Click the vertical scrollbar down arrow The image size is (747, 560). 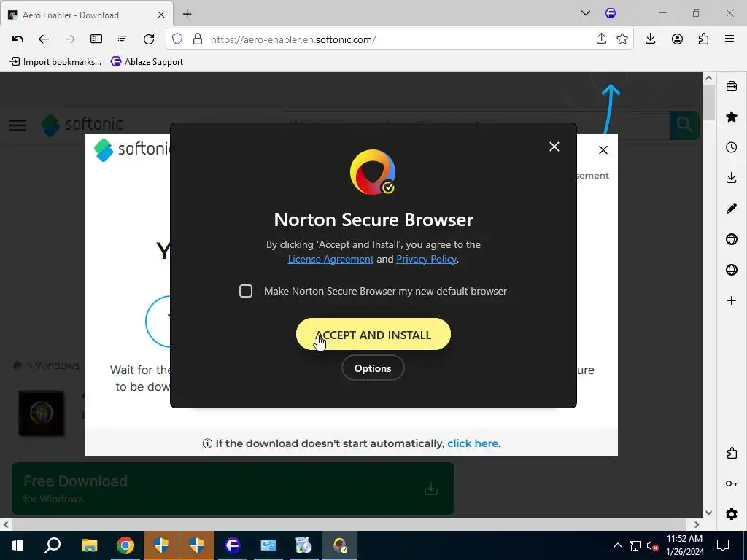point(708,513)
